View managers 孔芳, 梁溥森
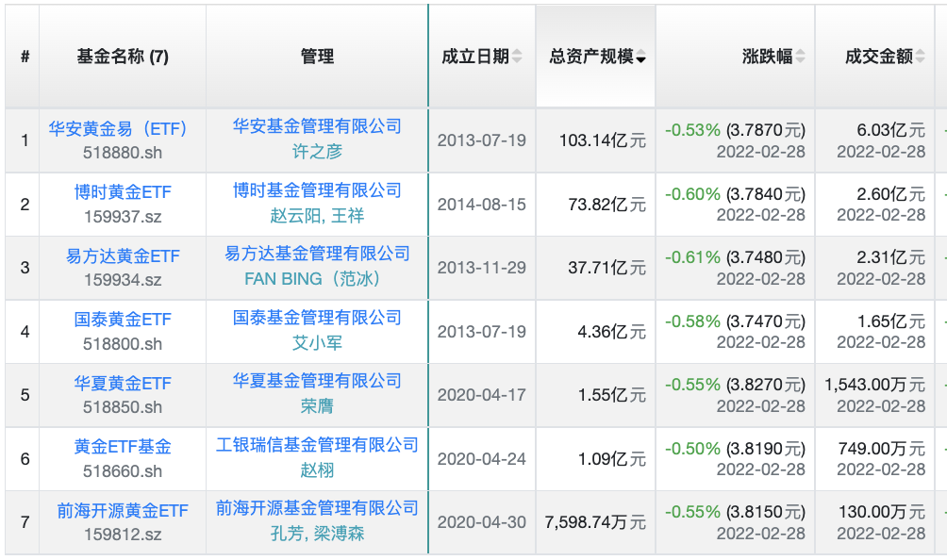 (317, 534)
